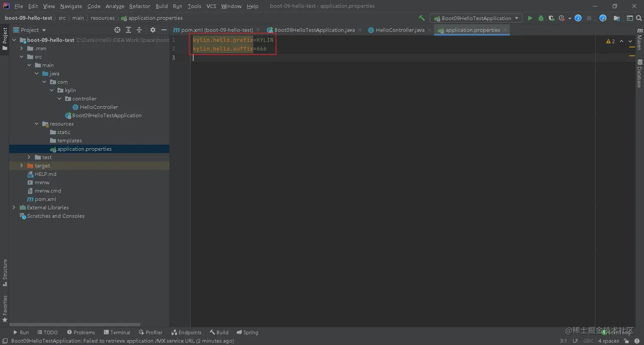Run with Coverage shield icon
Image resolution: width=644 pixels, height=345 pixels.
point(552,18)
